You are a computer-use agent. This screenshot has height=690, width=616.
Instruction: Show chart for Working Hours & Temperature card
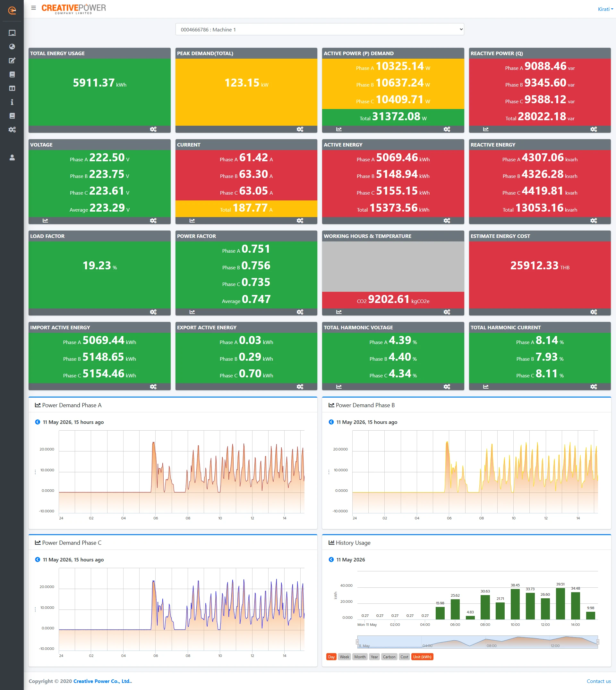tap(339, 312)
